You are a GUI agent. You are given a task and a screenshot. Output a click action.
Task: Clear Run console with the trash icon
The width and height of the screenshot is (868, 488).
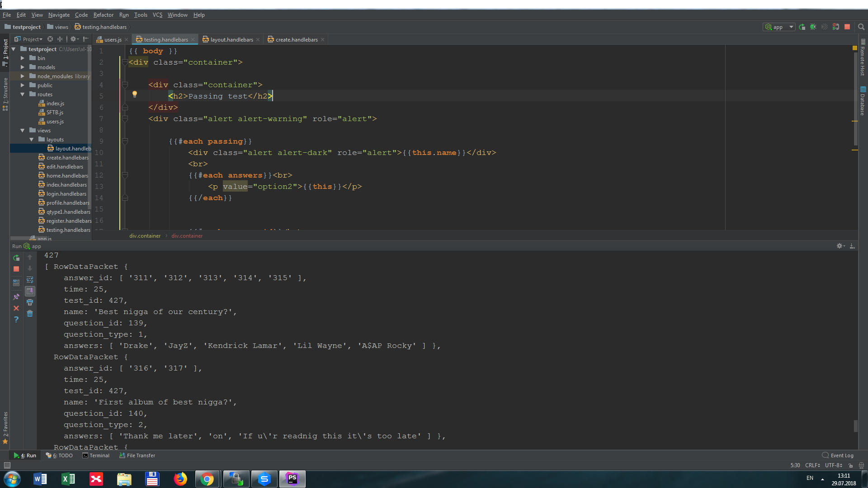coord(30,314)
